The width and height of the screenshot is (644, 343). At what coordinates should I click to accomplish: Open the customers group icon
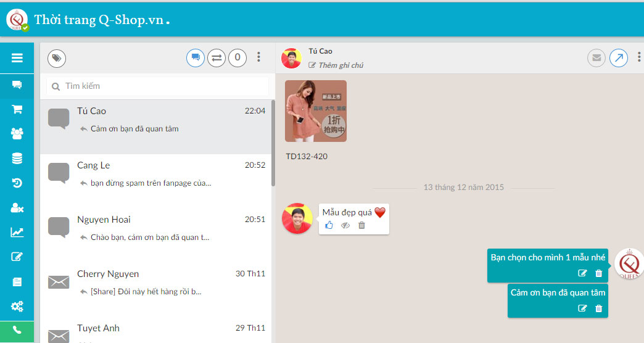[17, 133]
